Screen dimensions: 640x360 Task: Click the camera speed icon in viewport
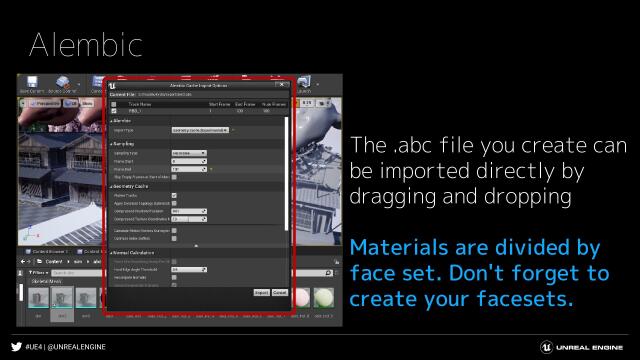point(322,104)
